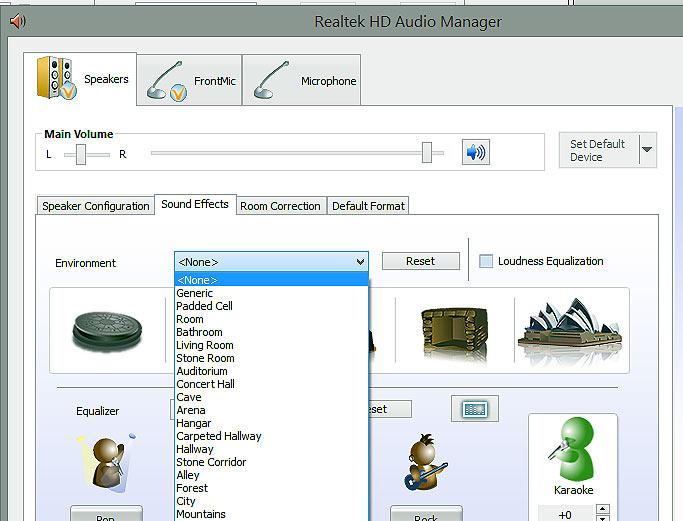Switch to the FrontMic device tab
Image resolution: width=683 pixels, height=521 pixels.
point(189,80)
